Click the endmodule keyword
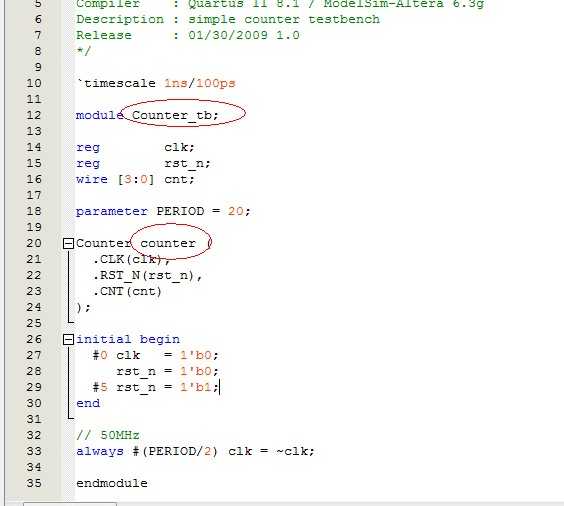Screen dimensions: 564x506 [112, 483]
